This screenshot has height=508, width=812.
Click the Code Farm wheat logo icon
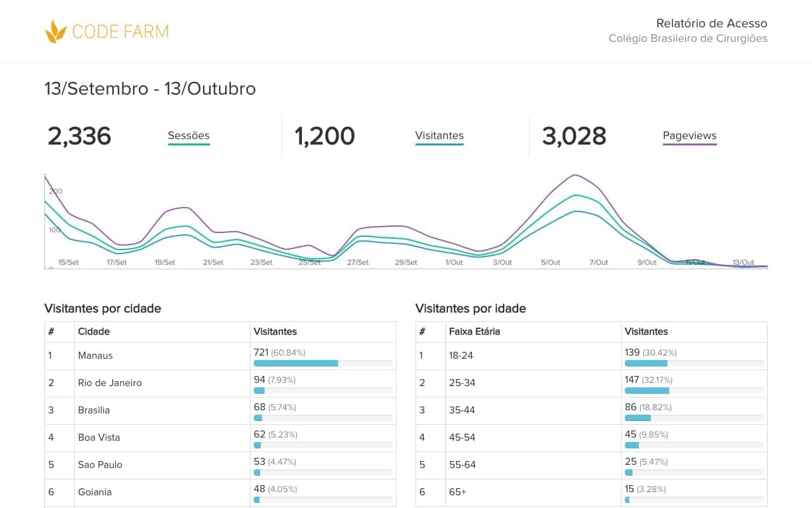[56, 31]
